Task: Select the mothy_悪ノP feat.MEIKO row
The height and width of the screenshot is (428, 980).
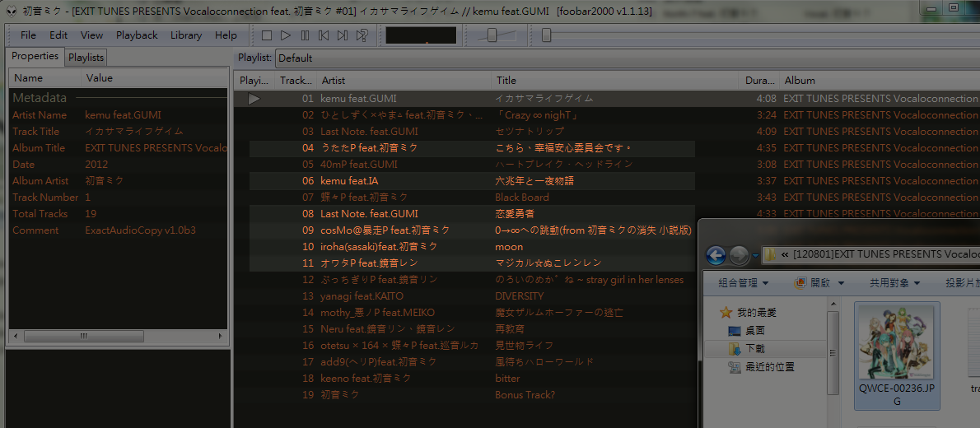Action: tap(465, 313)
